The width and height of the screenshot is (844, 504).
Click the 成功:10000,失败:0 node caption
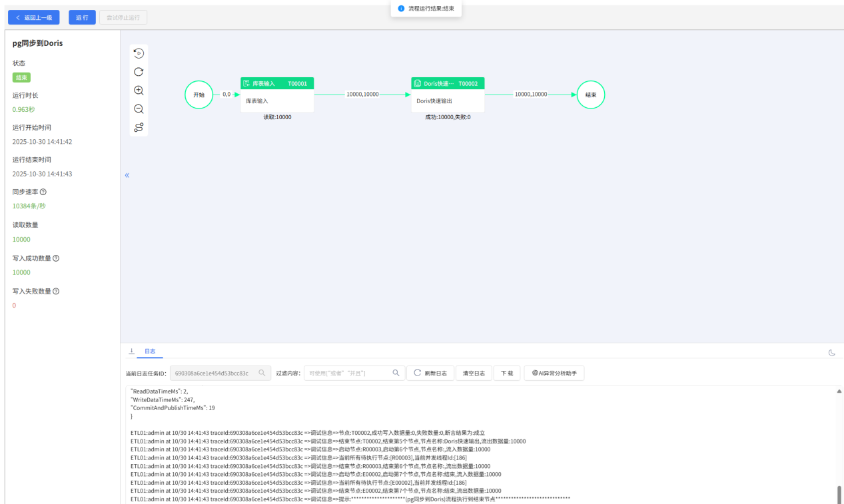pos(448,117)
